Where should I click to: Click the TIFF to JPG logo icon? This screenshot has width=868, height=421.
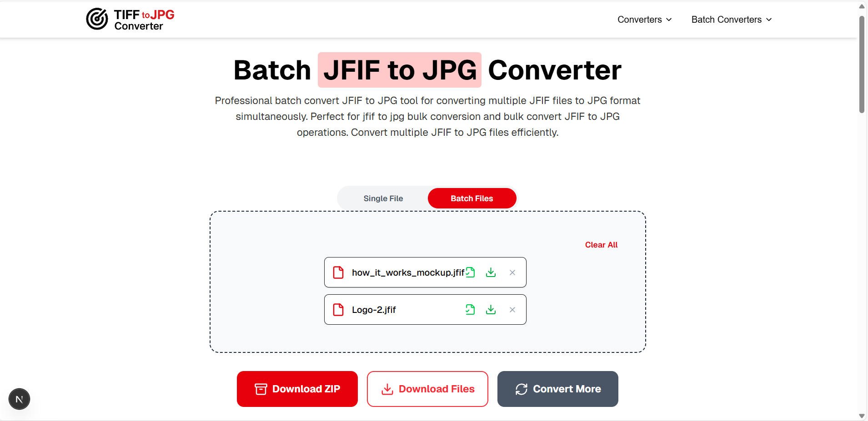[96, 19]
